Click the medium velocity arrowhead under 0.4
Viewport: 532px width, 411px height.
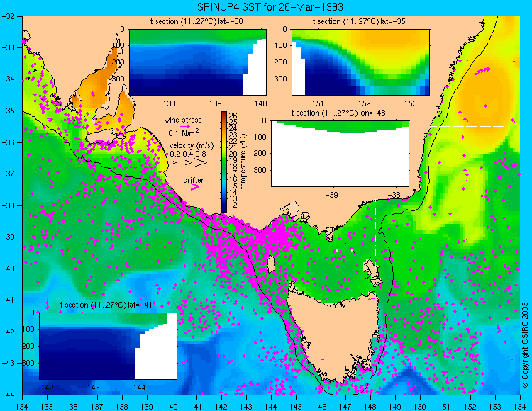189,163
